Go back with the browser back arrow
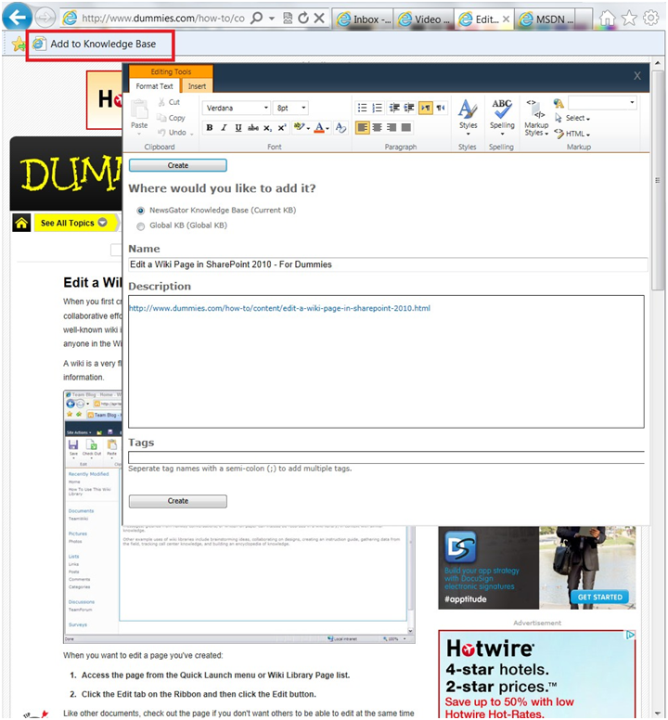This screenshot has height=720, width=668. (x=17, y=17)
